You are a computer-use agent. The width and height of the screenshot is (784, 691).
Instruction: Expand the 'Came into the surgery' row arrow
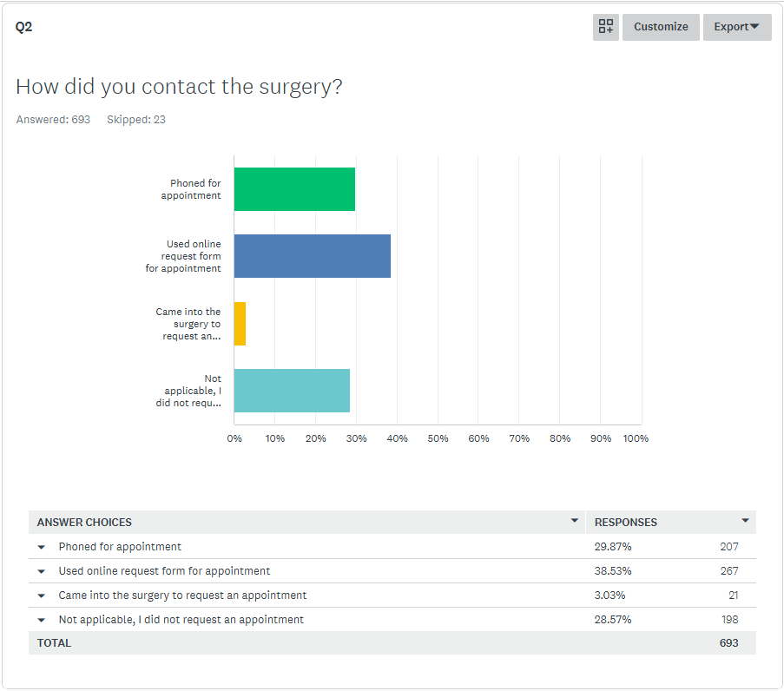click(x=41, y=596)
